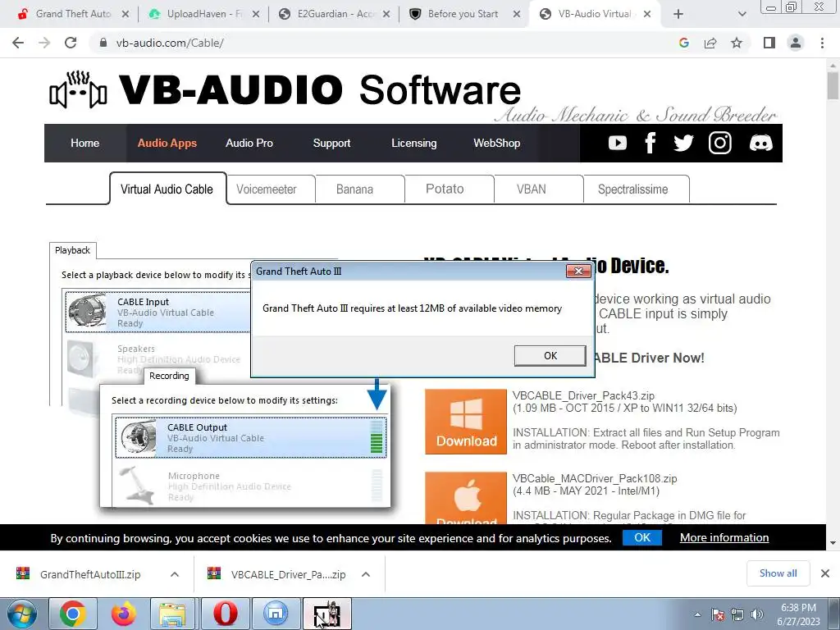This screenshot has width=840, height=630.
Task: Select the Virtual Audio Cable tab
Action: pos(167,189)
